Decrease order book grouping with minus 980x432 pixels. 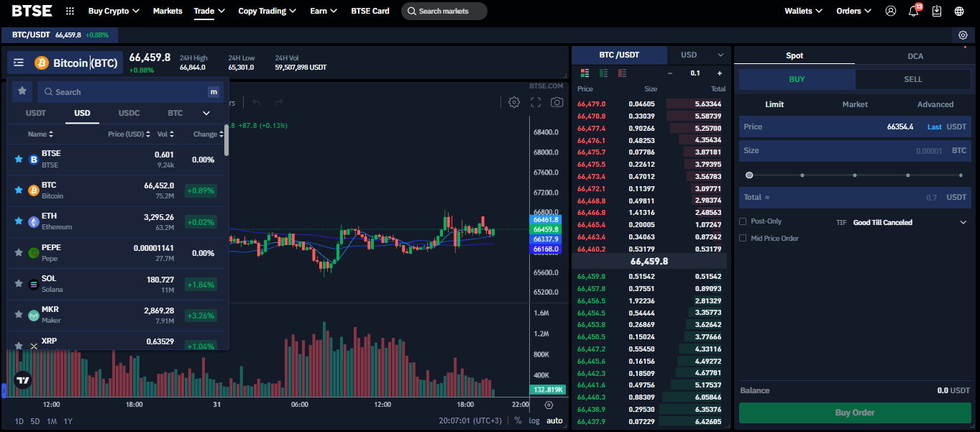coord(670,73)
